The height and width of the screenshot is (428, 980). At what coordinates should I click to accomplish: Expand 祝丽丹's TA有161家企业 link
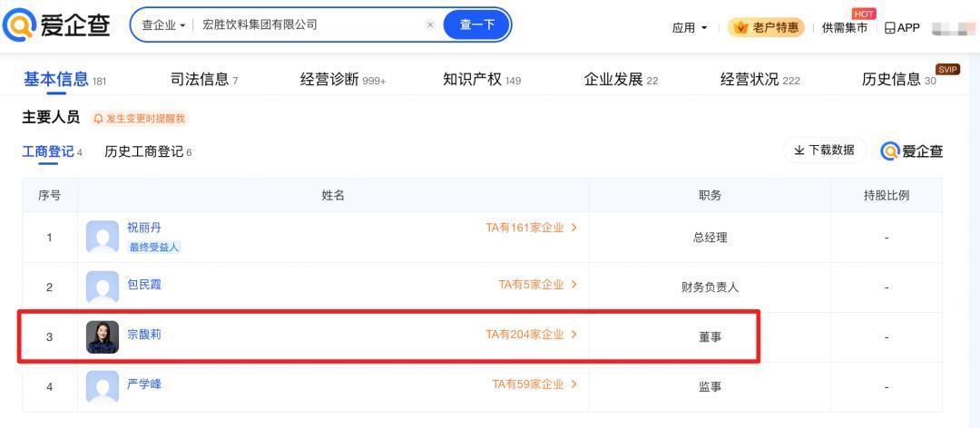click(x=532, y=228)
